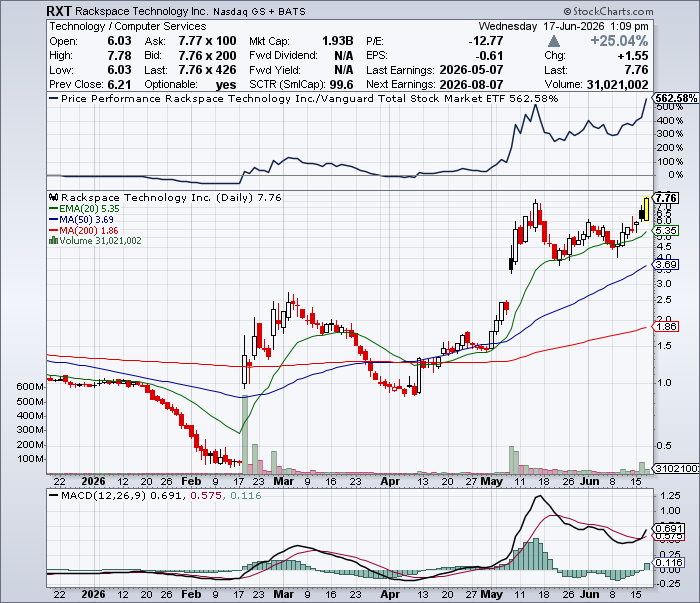Click the MACD(12,26,9) 0.691 legend label
Viewport: 700px width, 603px height.
click(x=115, y=495)
